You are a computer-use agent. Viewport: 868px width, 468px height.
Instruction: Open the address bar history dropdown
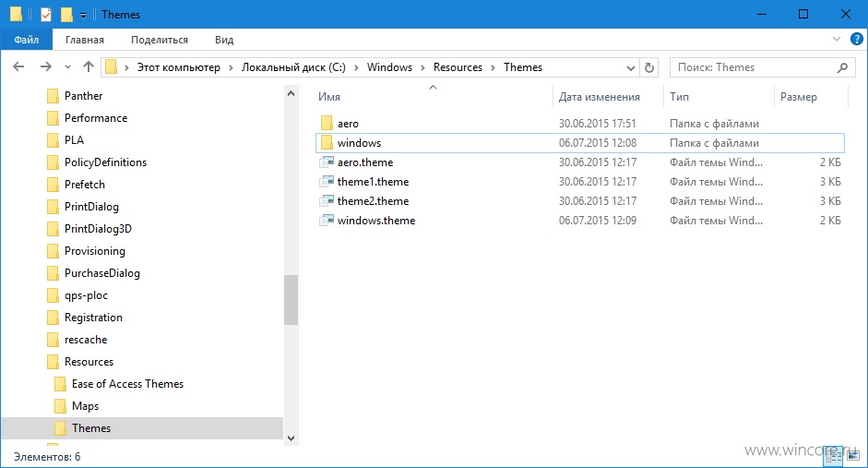pyautogui.click(x=631, y=68)
